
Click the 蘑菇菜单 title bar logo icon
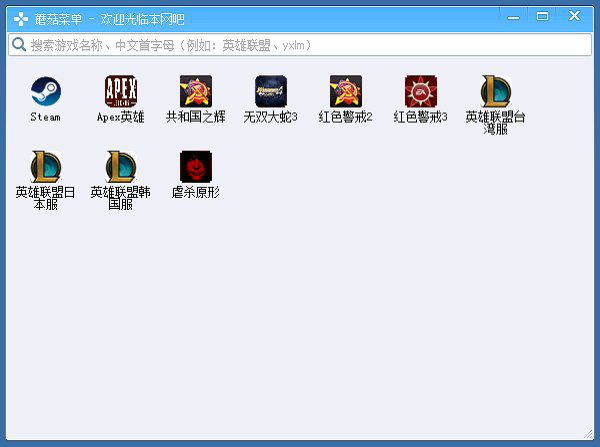tap(21, 19)
